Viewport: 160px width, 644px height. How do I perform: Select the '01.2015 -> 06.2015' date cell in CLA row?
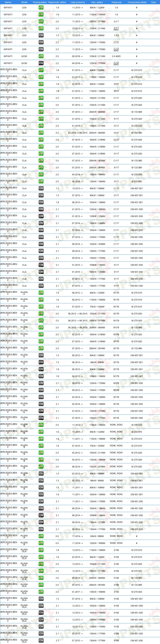pyautogui.click(x=78, y=133)
